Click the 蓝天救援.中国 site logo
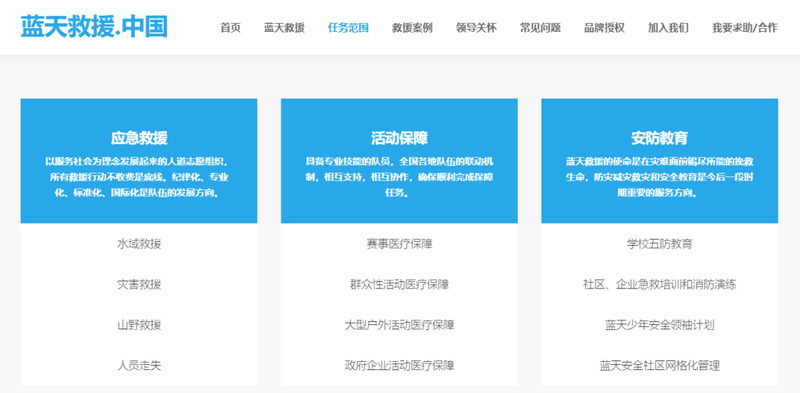This screenshot has width=800, height=393. tap(94, 27)
